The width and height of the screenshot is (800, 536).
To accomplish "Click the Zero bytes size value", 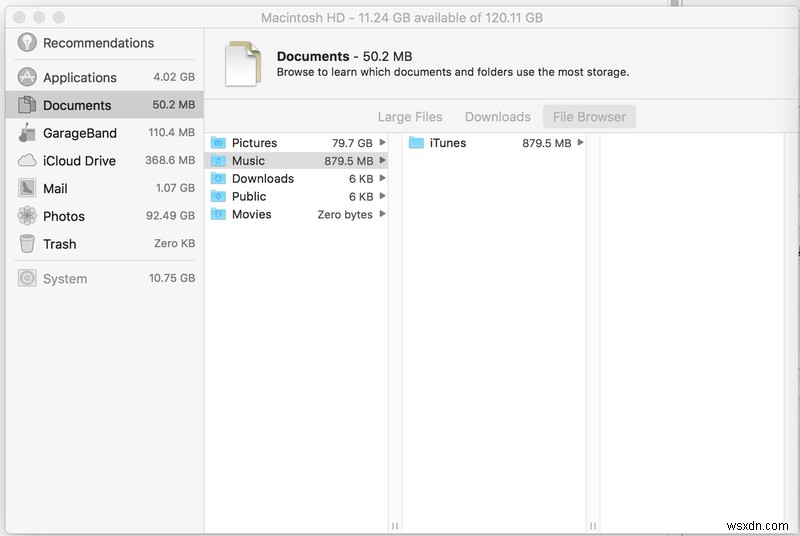I will (345, 215).
